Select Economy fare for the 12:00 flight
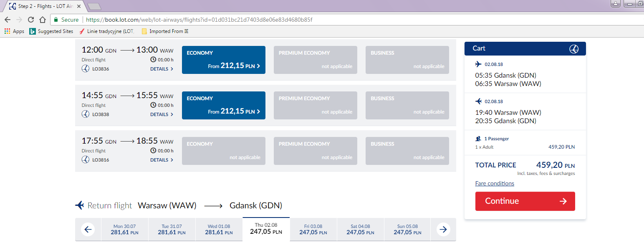Screen dimensions: 644x248 coord(224,60)
